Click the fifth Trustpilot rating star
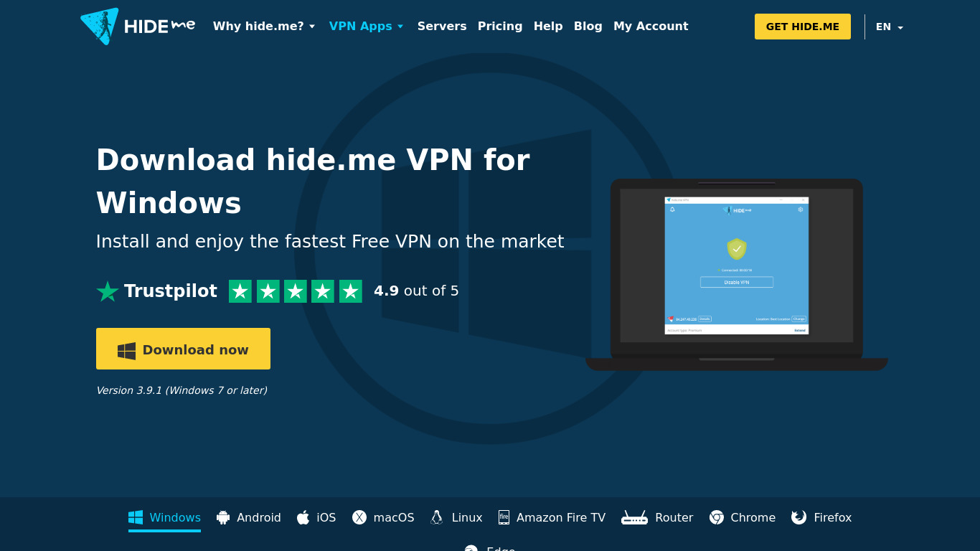This screenshot has height=551, width=980. click(351, 291)
